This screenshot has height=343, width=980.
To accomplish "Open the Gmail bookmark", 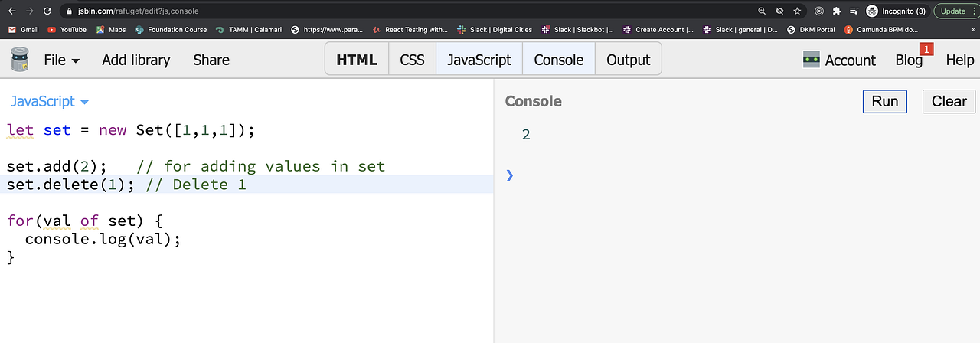I will 23,30.
